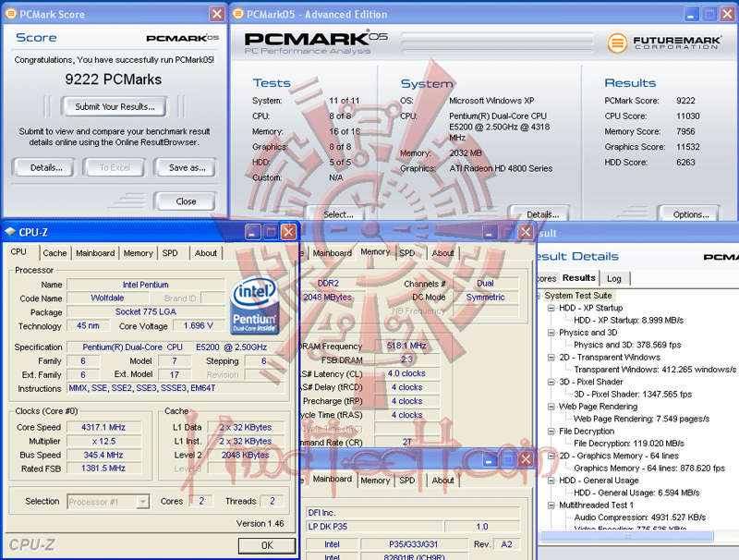Screen dimensions: 739x560
Task: Select 'File Decryption: 119.020 MB/s' result
Action: point(629,444)
